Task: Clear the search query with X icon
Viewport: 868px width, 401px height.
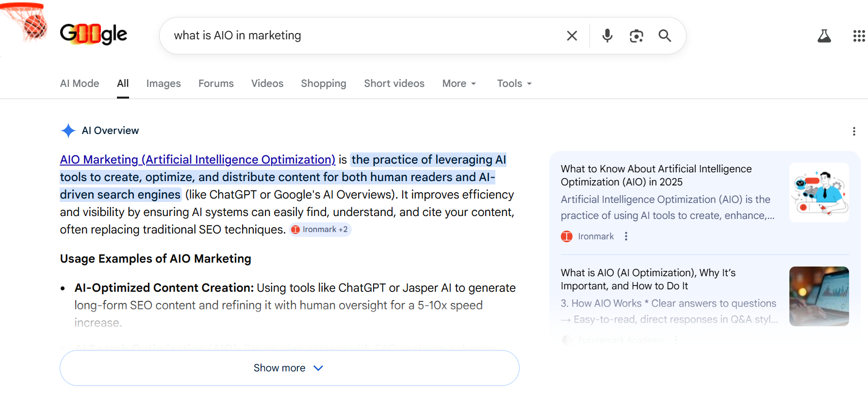Action: pos(572,35)
